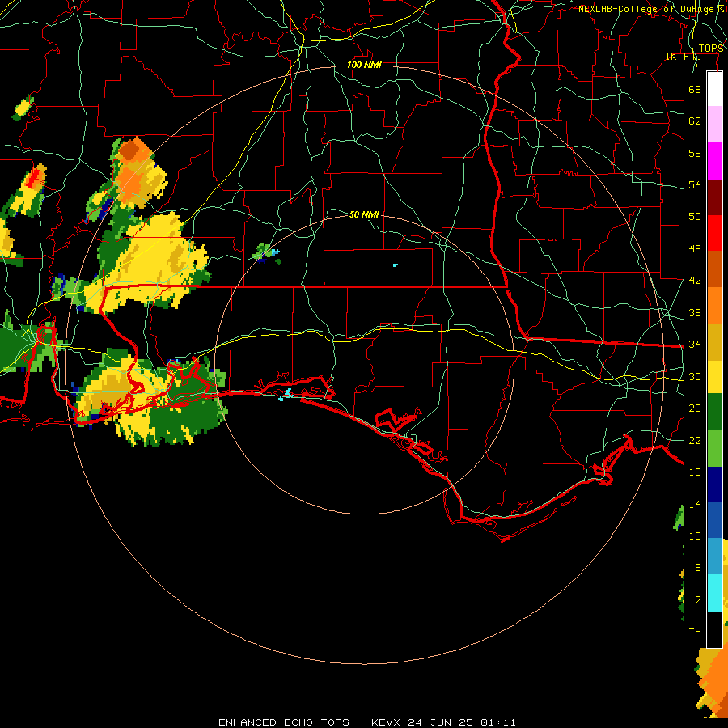Select the 26 scale label

[695, 408]
